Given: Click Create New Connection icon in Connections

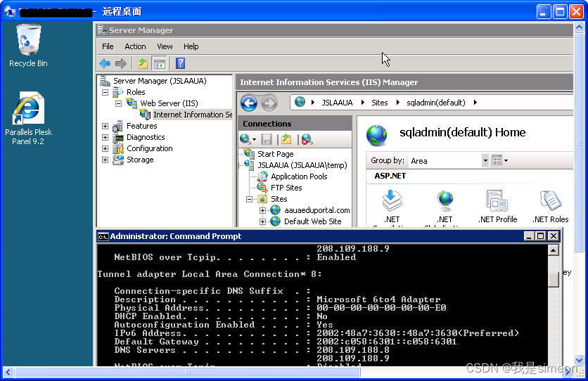Looking at the screenshot, I should (x=245, y=139).
